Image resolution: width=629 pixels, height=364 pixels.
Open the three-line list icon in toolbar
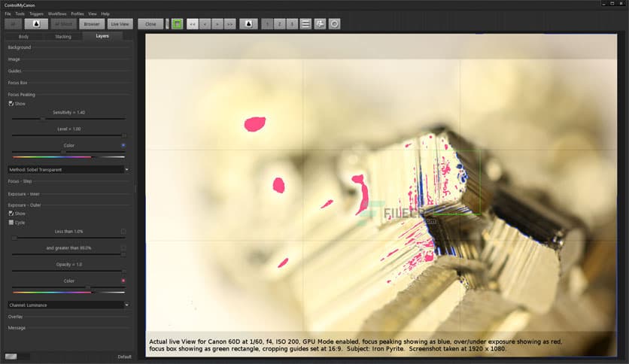pyautogui.click(x=305, y=24)
